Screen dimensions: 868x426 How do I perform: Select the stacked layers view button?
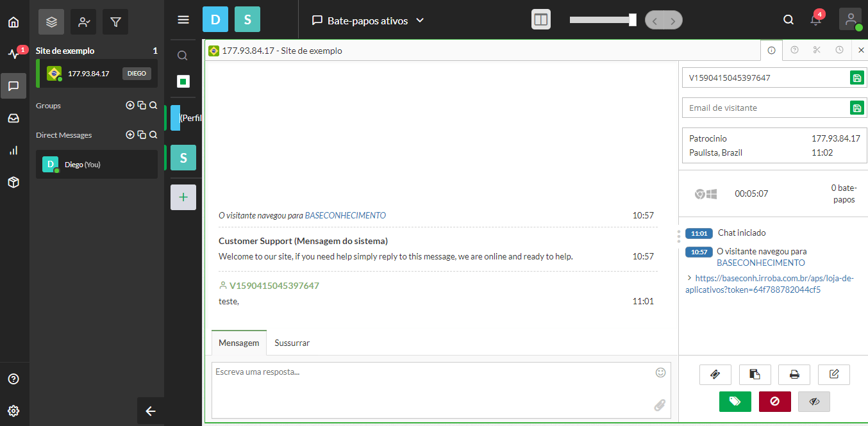(x=51, y=22)
